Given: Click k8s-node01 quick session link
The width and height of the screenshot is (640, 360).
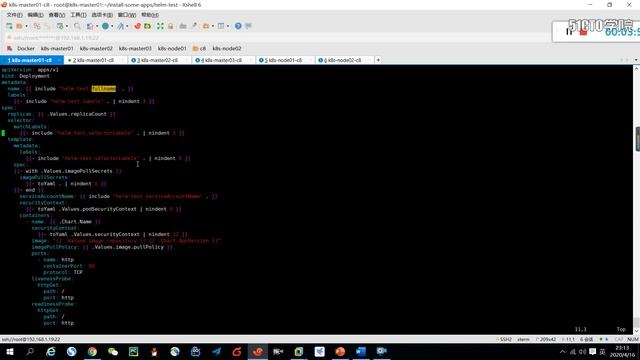Looking at the screenshot, I should click(x=172, y=49).
